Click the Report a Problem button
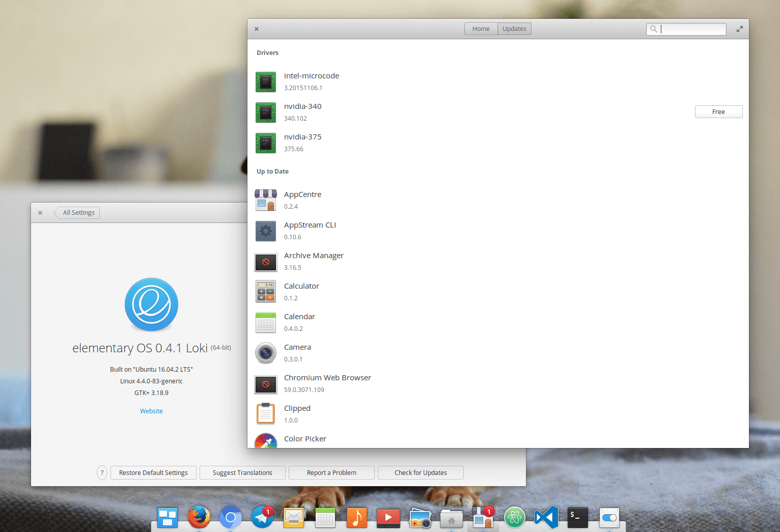 [x=331, y=473]
